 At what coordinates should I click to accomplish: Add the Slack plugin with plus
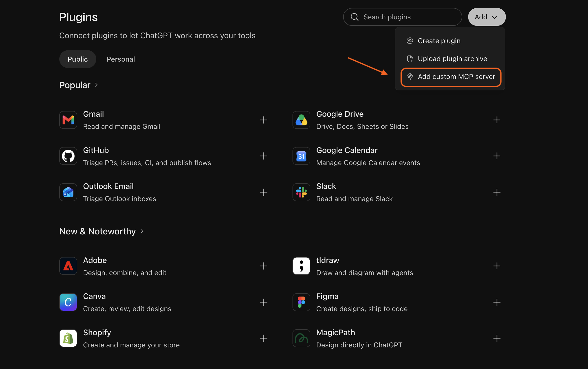coord(497,192)
